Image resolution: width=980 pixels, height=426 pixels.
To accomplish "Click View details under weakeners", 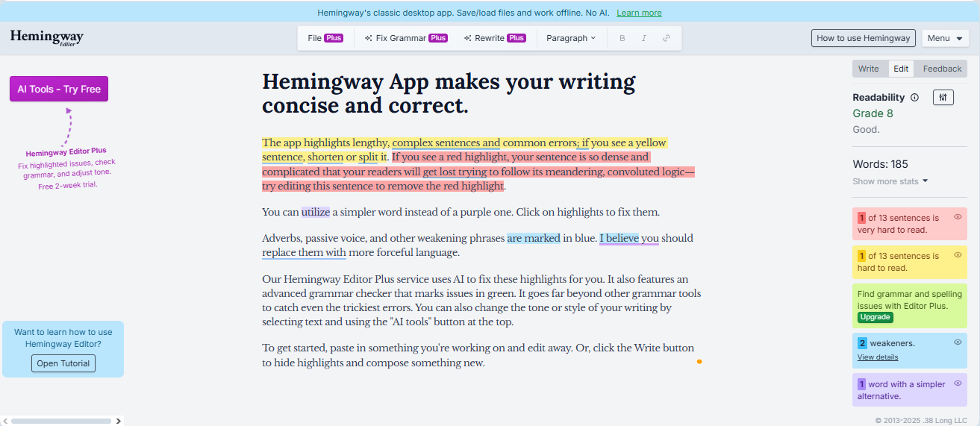I will (878, 357).
